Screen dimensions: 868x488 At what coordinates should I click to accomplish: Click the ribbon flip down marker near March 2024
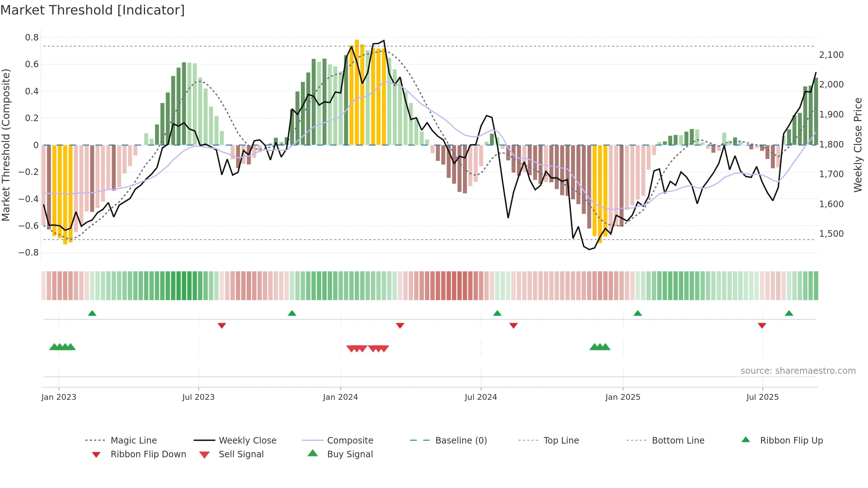[x=400, y=326]
